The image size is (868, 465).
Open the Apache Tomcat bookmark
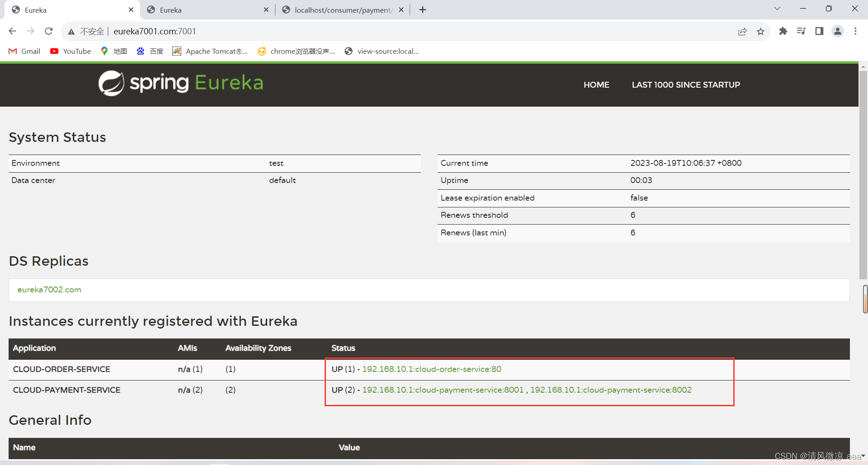pos(210,51)
